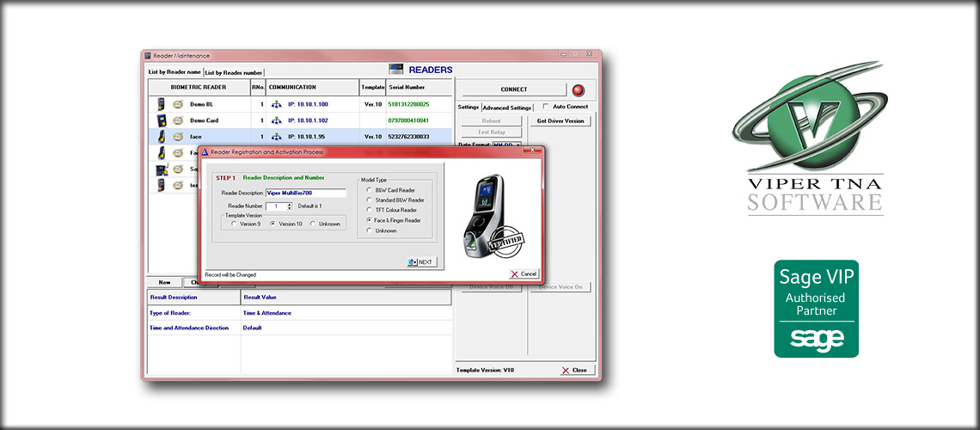
Task: Click the blue triangle icon in the registration dialog title bar
Action: 205,152
